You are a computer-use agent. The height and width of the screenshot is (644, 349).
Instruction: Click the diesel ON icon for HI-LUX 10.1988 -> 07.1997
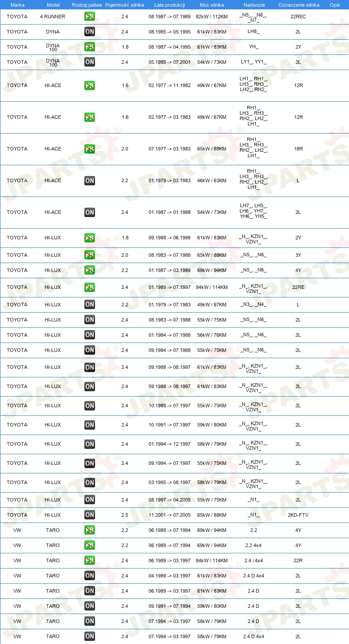pyautogui.click(x=90, y=406)
